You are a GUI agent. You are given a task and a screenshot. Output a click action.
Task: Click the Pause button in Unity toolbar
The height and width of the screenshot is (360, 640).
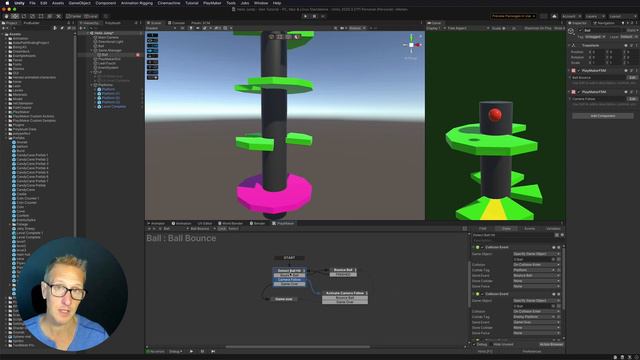pos(314,16)
